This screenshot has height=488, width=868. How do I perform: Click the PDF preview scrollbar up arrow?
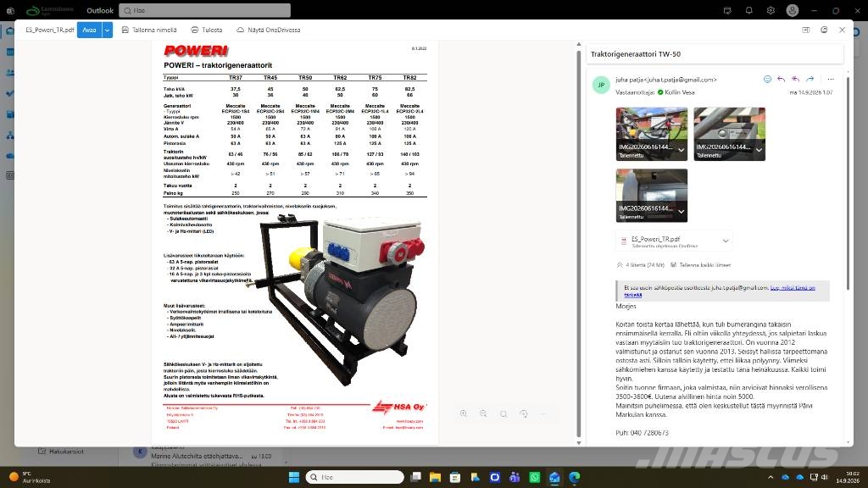tap(578, 44)
